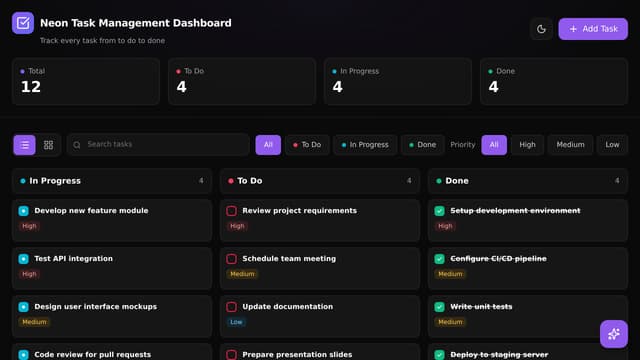Click the Add Task button
This screenshot has height=360, width=640.
coord(593,29)
